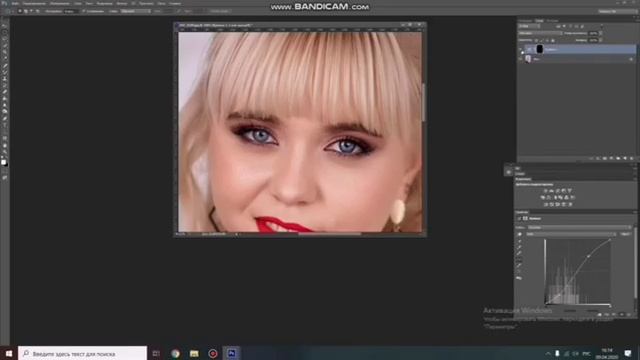The width and height of the screenshot is (640, 360).
Task: Toggle lock all icon in Layers panel
Action: click(553, 40)
